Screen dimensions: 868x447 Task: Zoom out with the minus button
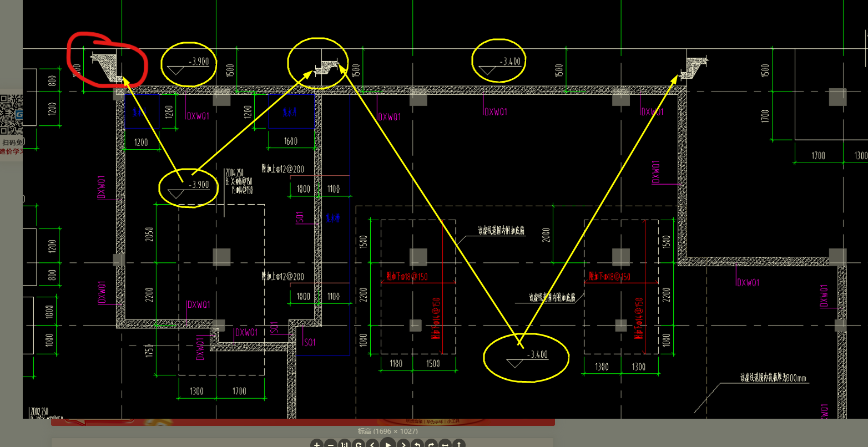pos(331,444)
